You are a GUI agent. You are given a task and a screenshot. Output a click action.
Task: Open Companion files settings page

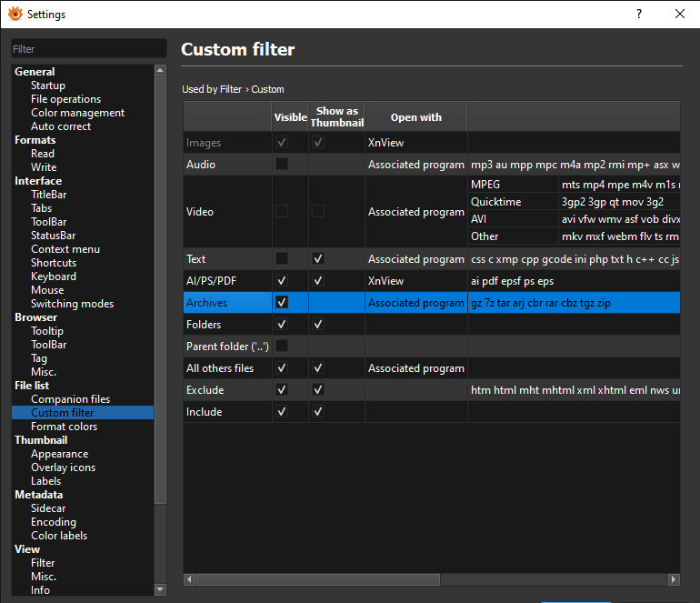(70, 399)
